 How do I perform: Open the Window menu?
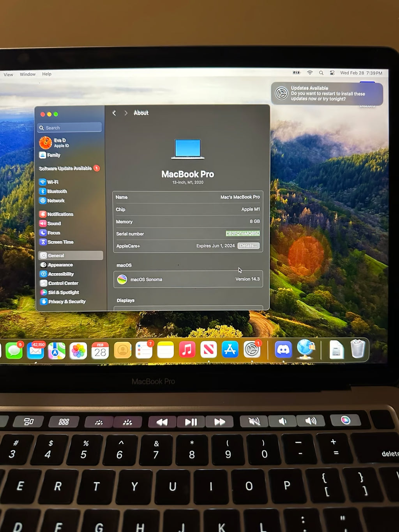27,74
